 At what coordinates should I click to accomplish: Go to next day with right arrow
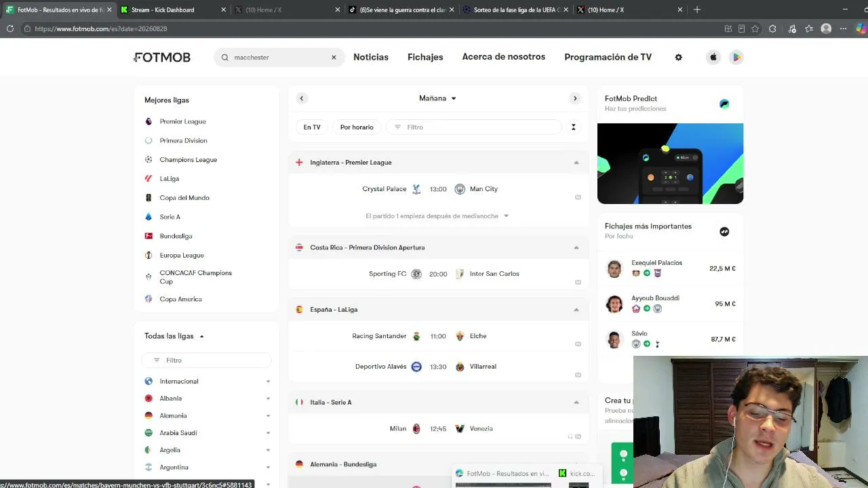click(x=575, y=98)
